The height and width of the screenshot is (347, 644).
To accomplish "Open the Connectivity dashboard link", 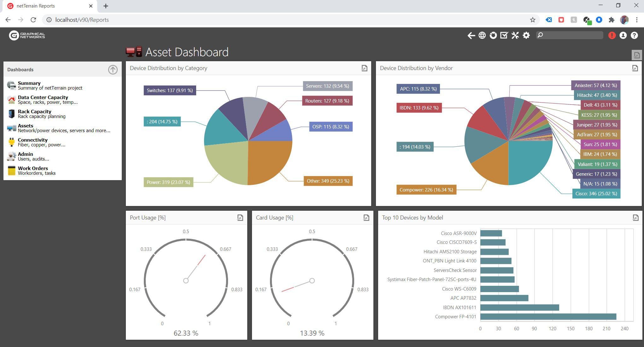I will pos(32,140).
